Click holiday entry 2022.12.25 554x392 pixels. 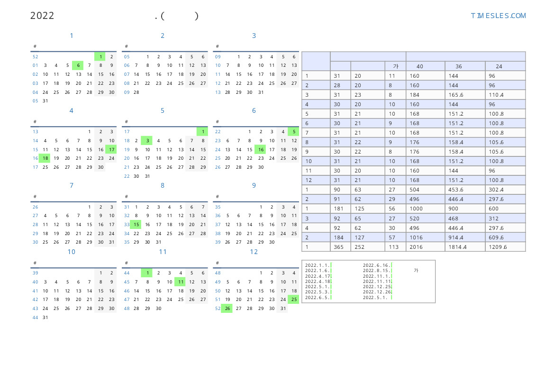(377, 287)
